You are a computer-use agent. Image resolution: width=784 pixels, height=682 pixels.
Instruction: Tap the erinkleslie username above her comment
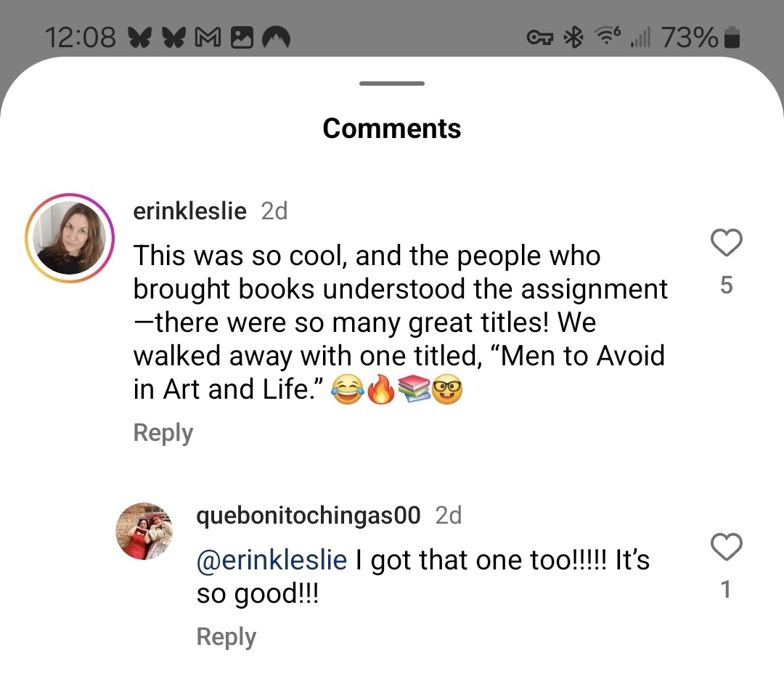point(190,211)
